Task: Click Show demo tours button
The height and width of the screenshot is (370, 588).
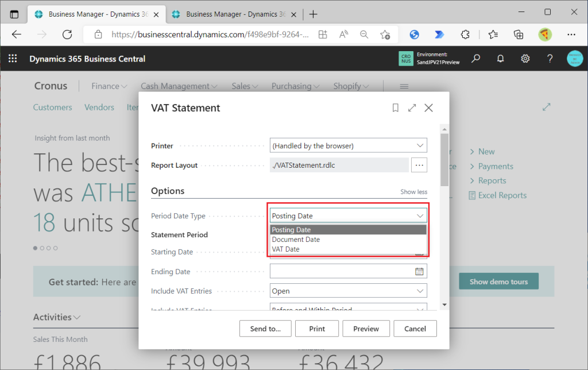Action: pos(499,282)
